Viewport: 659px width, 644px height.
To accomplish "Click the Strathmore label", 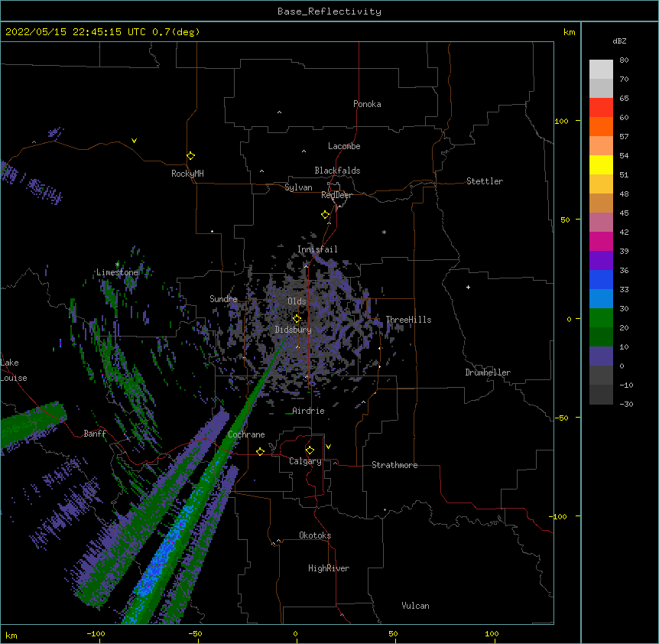I will (394, 465).
